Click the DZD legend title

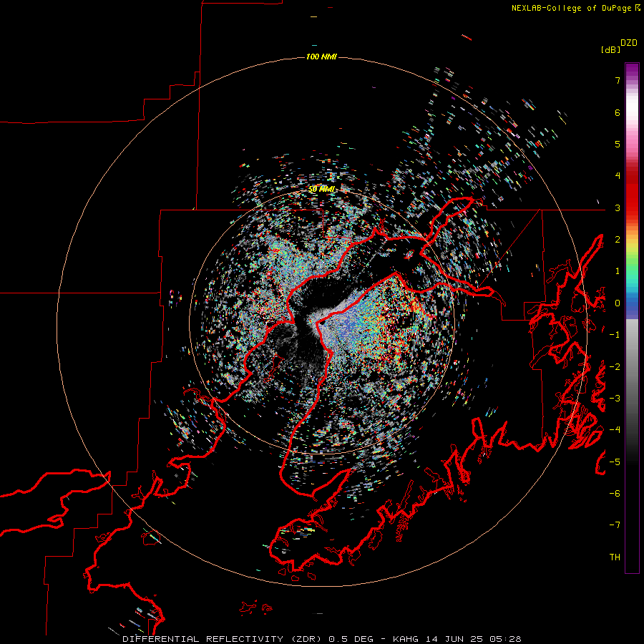[629, 43]
